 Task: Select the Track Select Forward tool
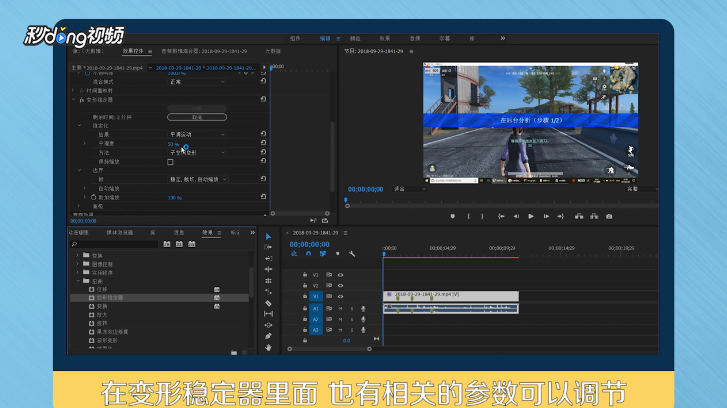coord(268,247)
